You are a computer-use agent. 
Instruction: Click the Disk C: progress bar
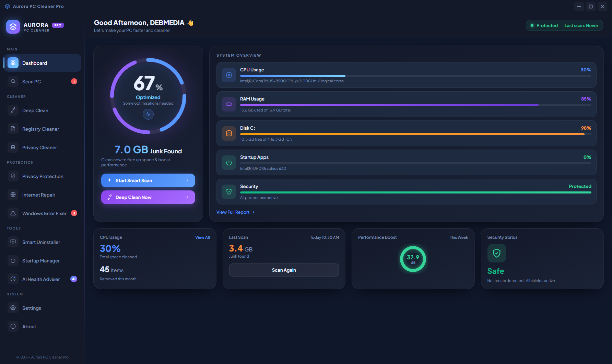coord(416,134)
